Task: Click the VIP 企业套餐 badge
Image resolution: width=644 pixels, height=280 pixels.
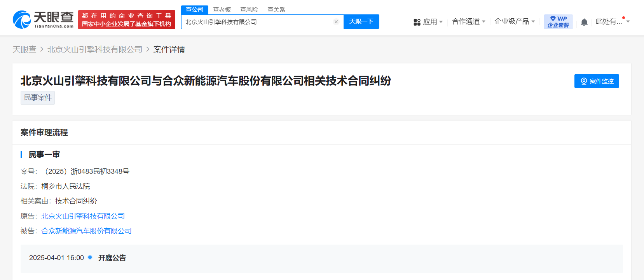Action: [x=558, y=22]
